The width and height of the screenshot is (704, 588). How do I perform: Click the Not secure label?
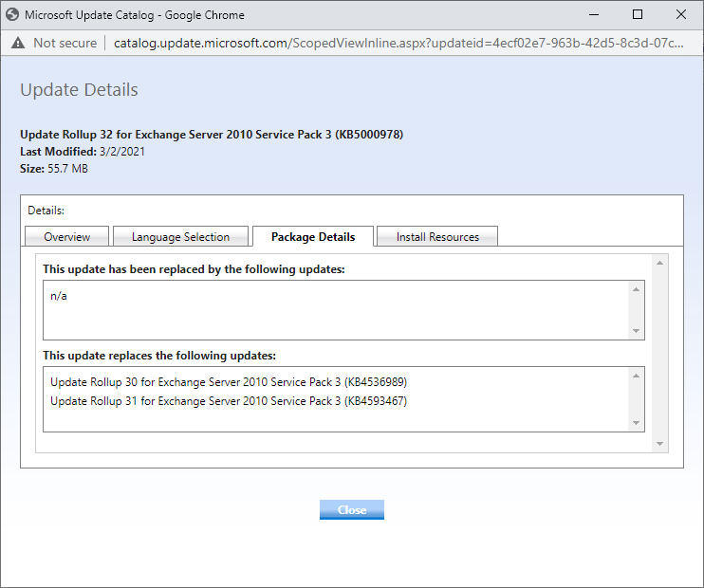65,43
